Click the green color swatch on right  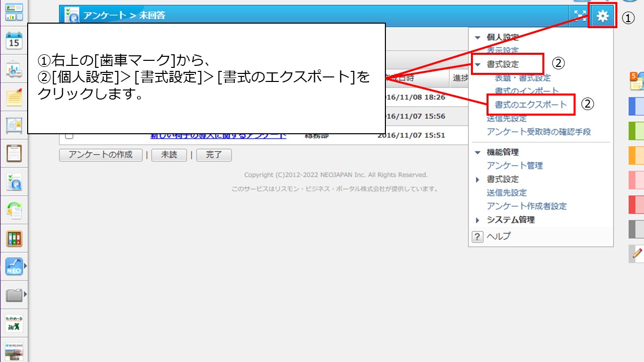coord(636,131)
